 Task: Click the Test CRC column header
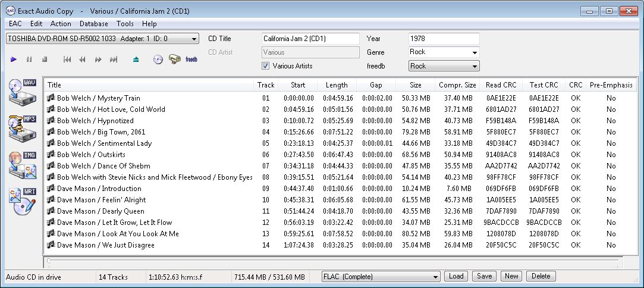[x=544, y=85]
